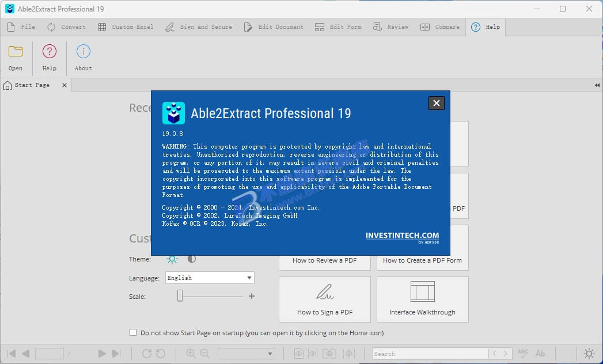Click continuous facing view icon
This screenshot has height=364, width=603.
tap(349, 354)
